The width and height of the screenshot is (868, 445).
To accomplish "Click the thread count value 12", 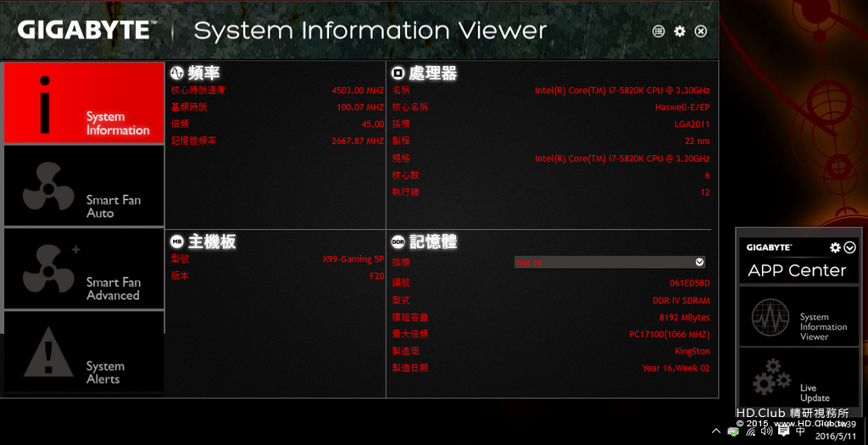I will (705, 192).
